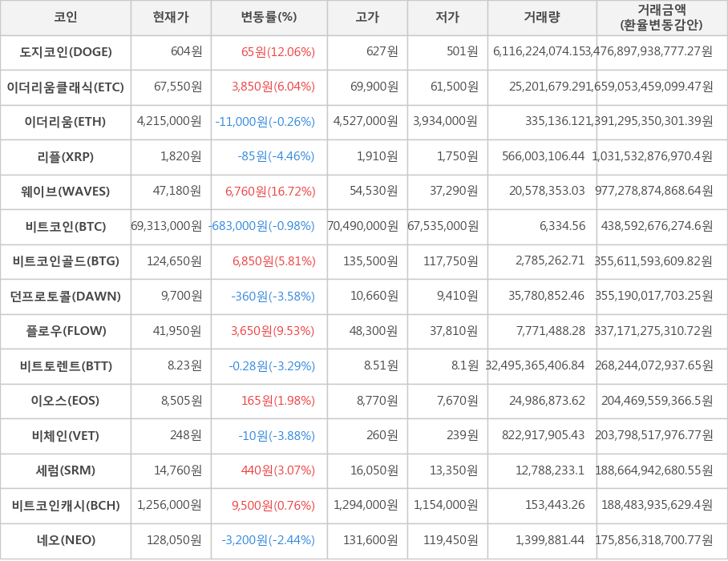This screenshot has height=561, width=728.
Task: Select the 도지코인(DOGE) coin name
Action: click(x=66, y=52)
